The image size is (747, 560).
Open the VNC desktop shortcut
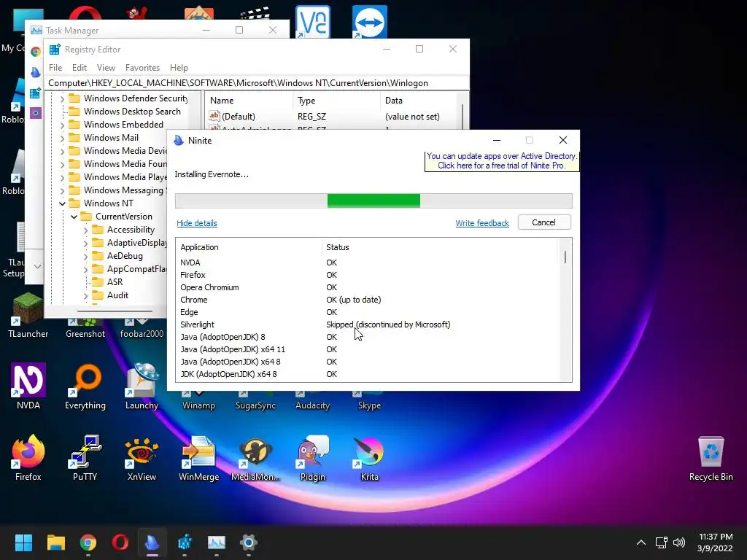(x=312, y=21)
